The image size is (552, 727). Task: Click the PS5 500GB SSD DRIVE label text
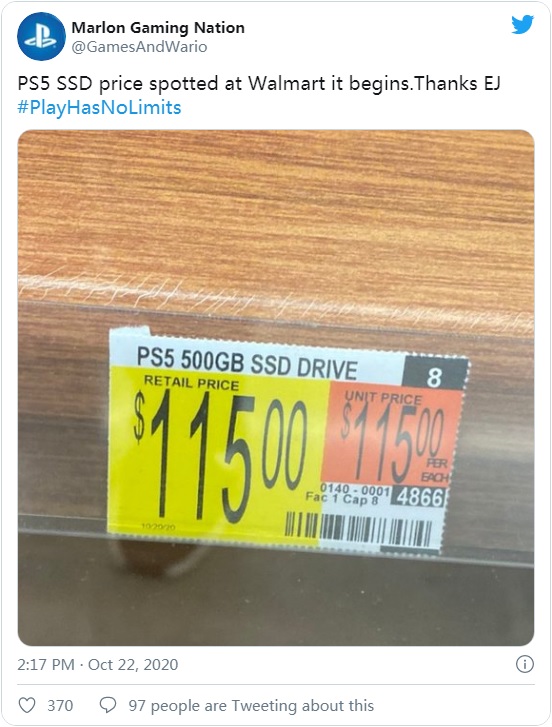click(247, 362)
